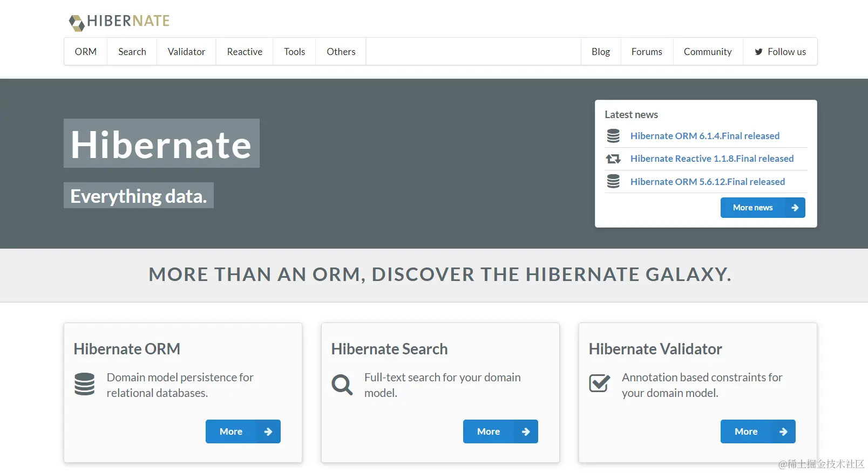Image resolution: width=868 pixels, height=473 pixels.
Task: Open the ORM menu item
Action: (86, 52)
